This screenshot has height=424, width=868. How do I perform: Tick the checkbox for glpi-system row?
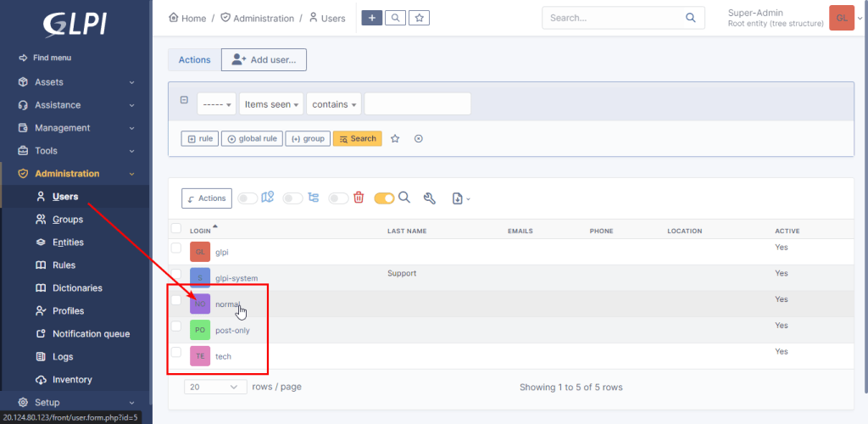click(x=176, y=274)
